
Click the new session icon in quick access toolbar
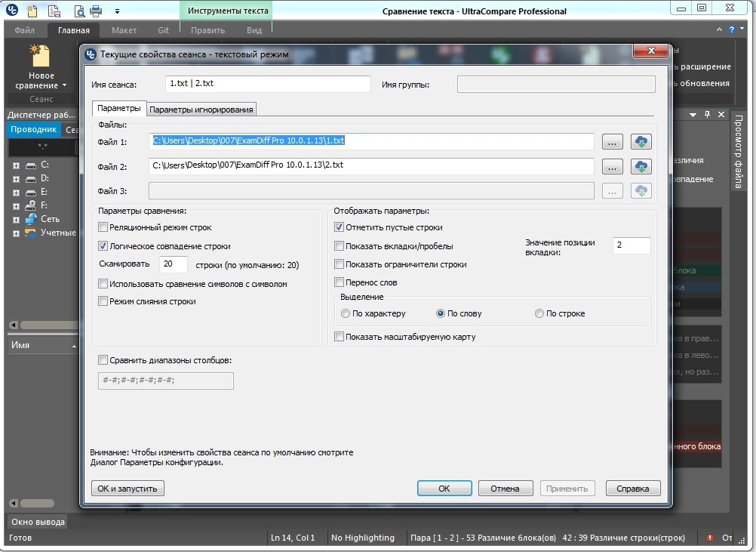click(x=32, y=10)
